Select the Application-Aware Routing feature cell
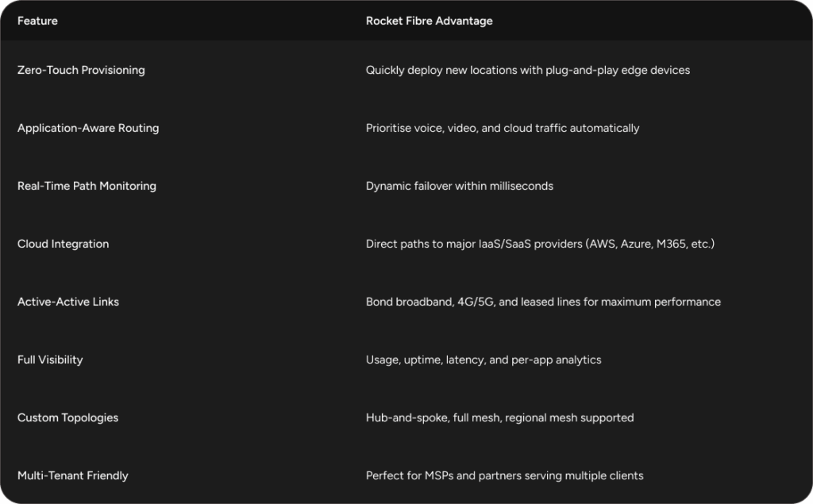The height and width of the screenshot is (504, 813). pyautogui.click(x=88, y=128)
